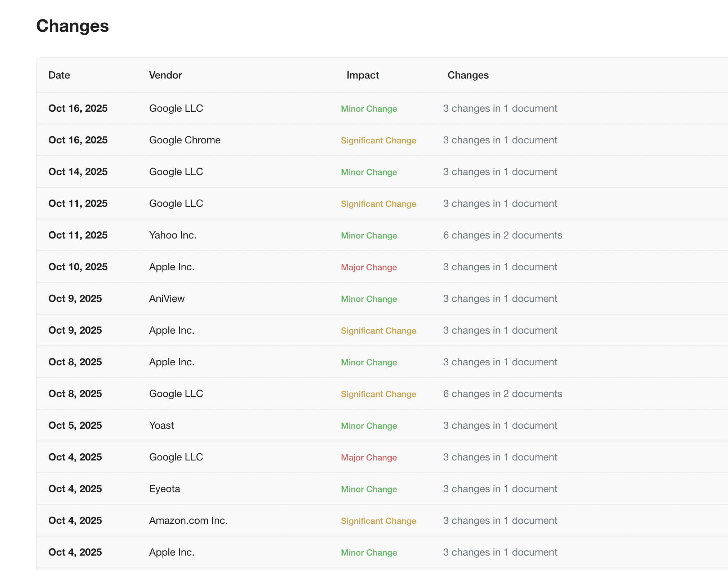This screenshot has height=570, width=728.
Task: Open Yahoo's 6 changes in 2 documents
Action: click(x=502, y=235)
